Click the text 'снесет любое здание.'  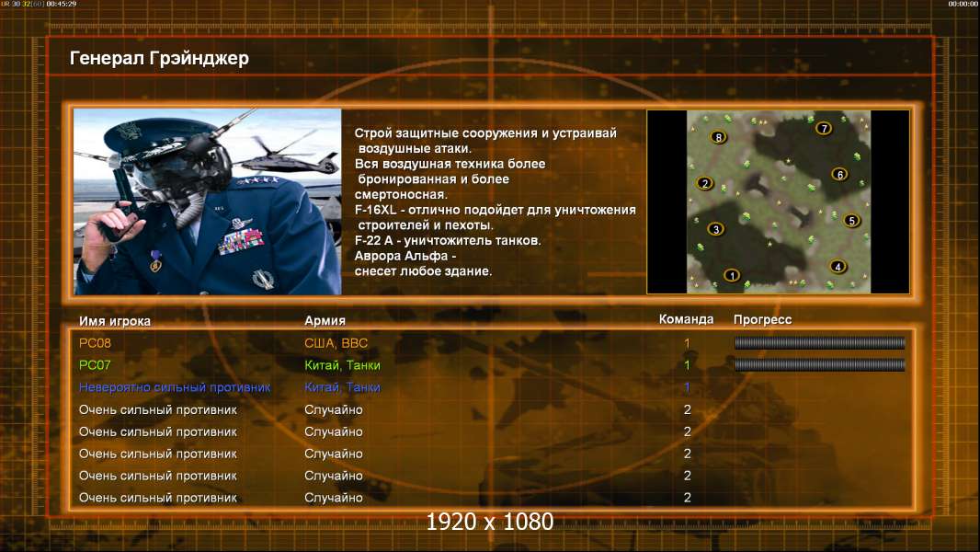423,271
